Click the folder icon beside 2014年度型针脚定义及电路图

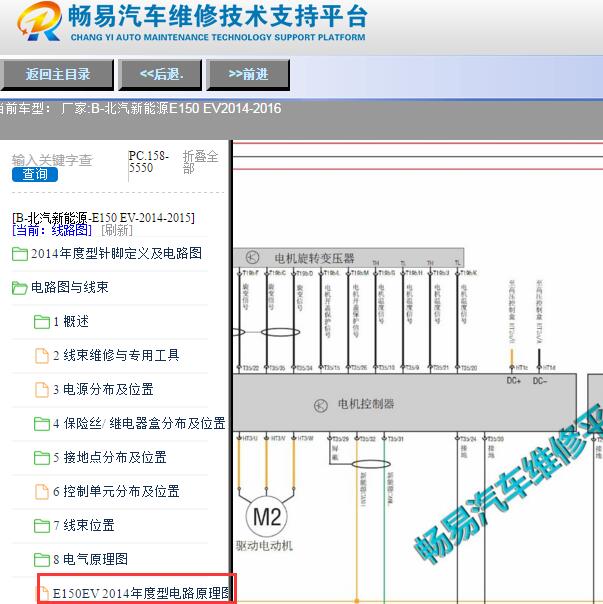pos(20,254)
